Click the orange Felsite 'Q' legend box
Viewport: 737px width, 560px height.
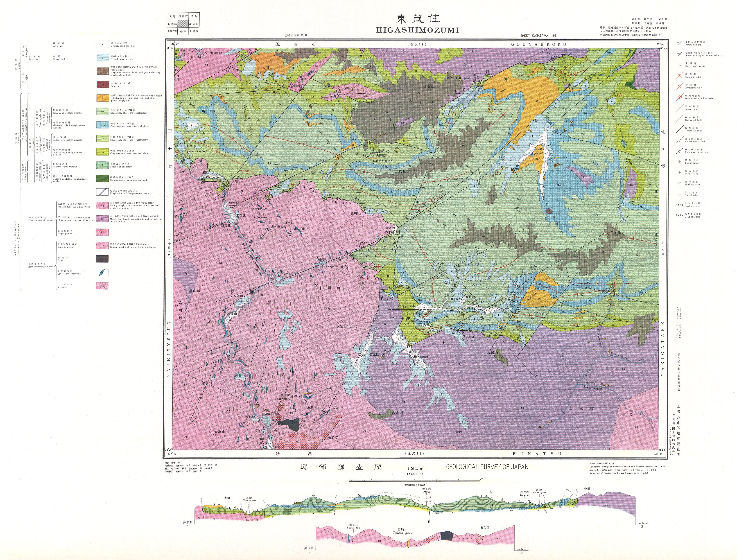(103, 98)
